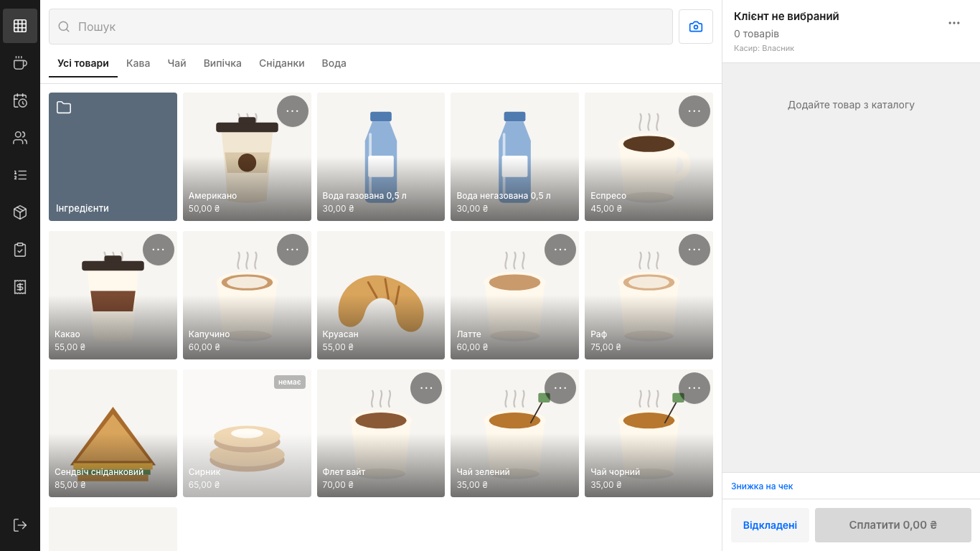Click the Знижка на чек link

click(x=762, y=486)
